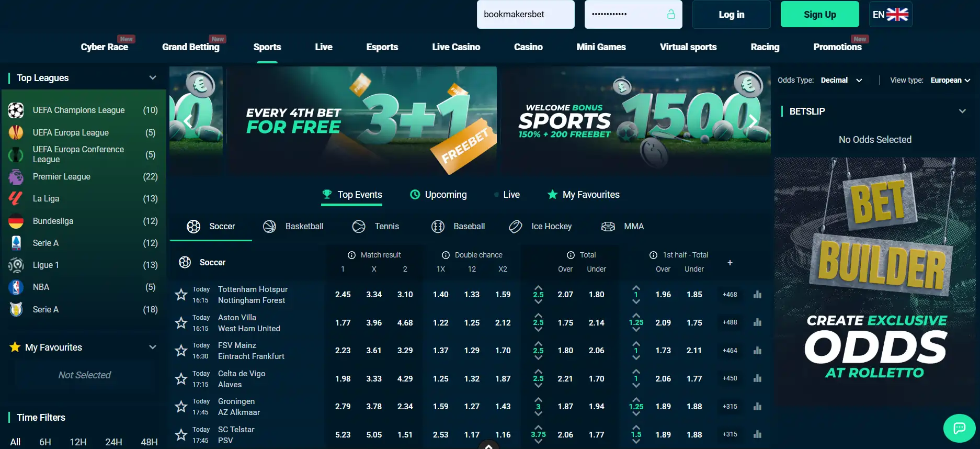Show +468 more markets for Tottenham match
The width and height of the screenshot is (980, 449).
tap(730, 295)
